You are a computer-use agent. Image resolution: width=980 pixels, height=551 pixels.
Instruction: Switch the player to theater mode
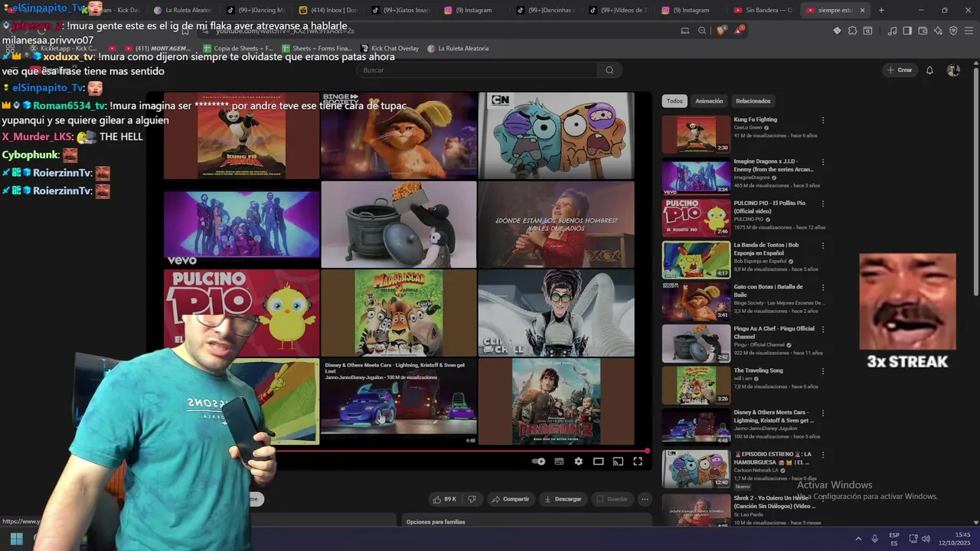pyautogui.click(x=599, y=461)
